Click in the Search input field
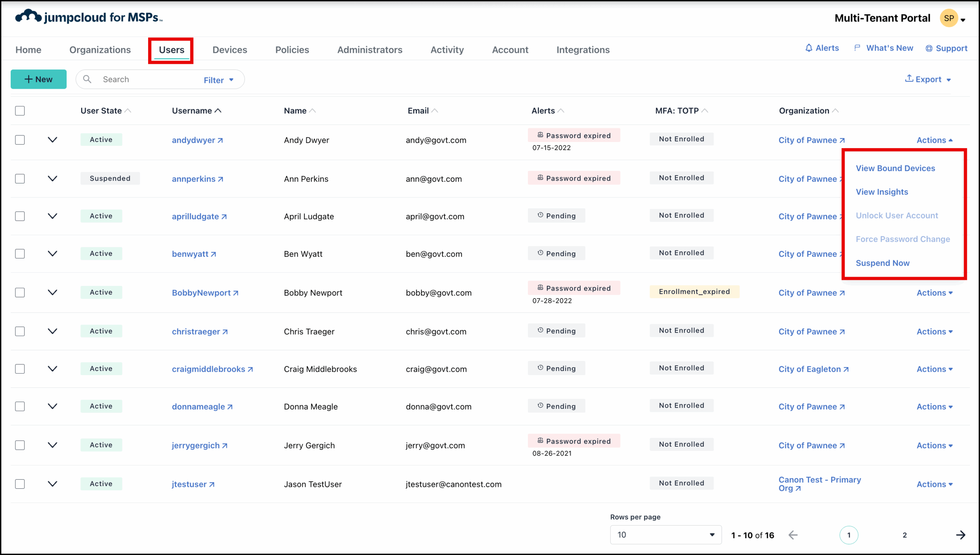Viewport: 980px width, 555px height. [x=149, y=79]
